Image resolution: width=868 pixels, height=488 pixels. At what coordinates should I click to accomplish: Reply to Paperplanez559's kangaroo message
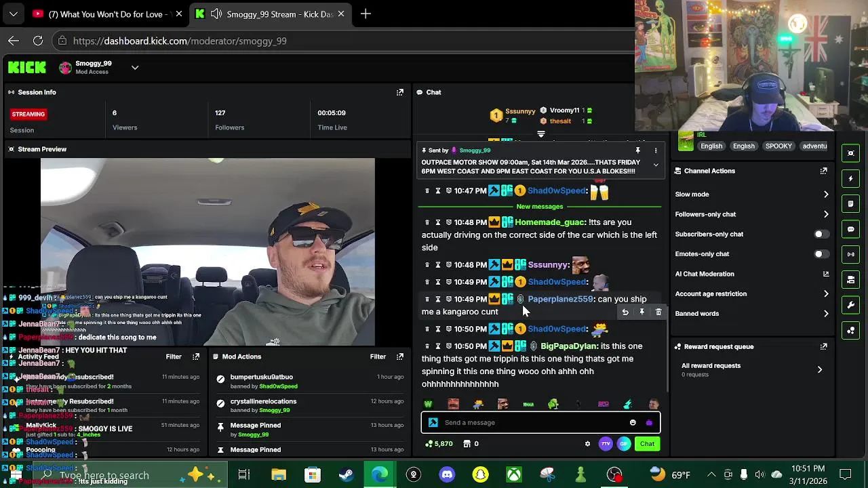[x=625, y=312]
